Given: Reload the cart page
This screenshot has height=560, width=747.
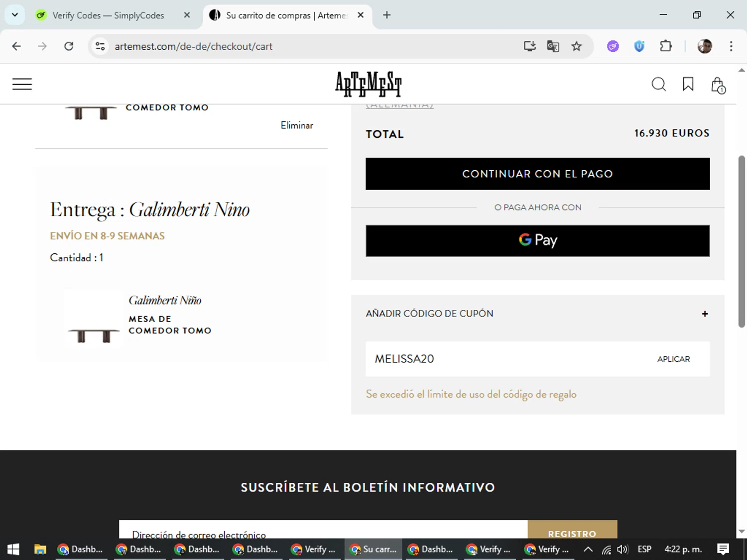Looking at the screenshot, I should click(x=69, y=46).
